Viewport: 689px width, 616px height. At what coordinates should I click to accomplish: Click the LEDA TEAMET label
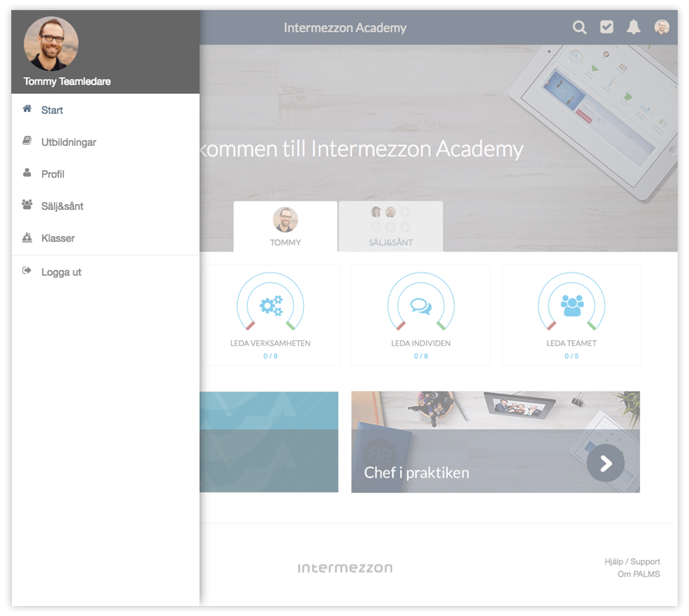pos(572,343)
